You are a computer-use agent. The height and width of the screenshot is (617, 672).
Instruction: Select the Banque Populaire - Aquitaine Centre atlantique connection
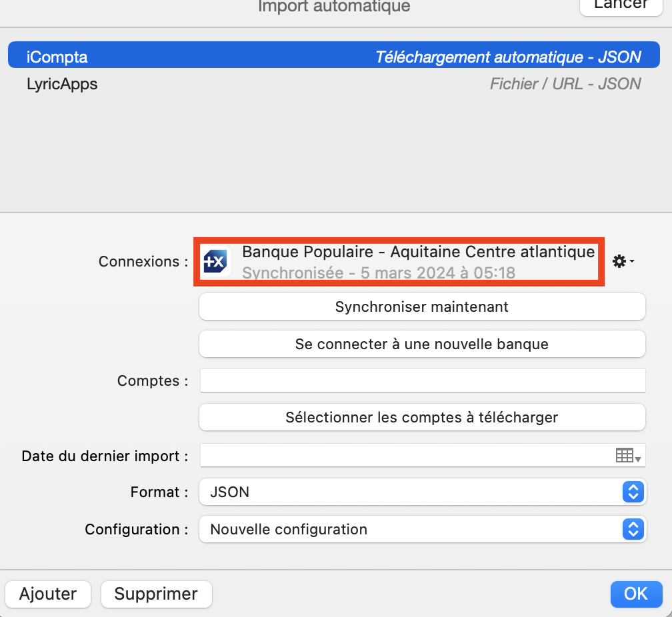(x=399, y=261)
